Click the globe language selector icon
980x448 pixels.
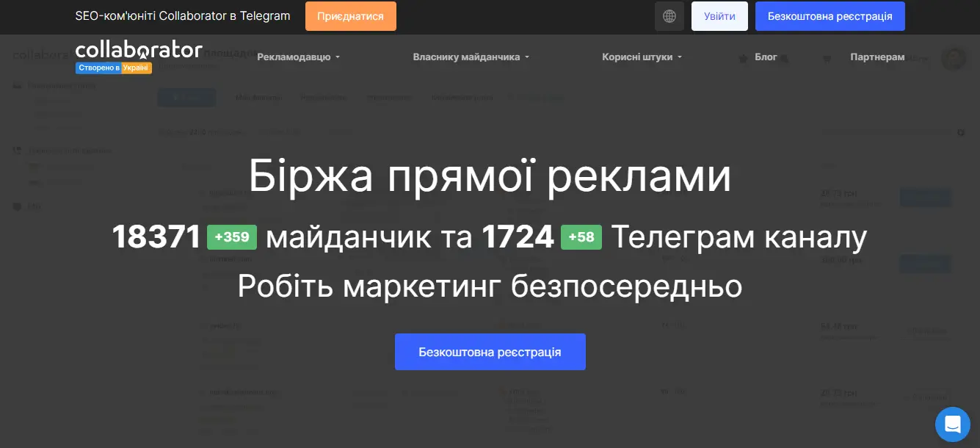669,16
